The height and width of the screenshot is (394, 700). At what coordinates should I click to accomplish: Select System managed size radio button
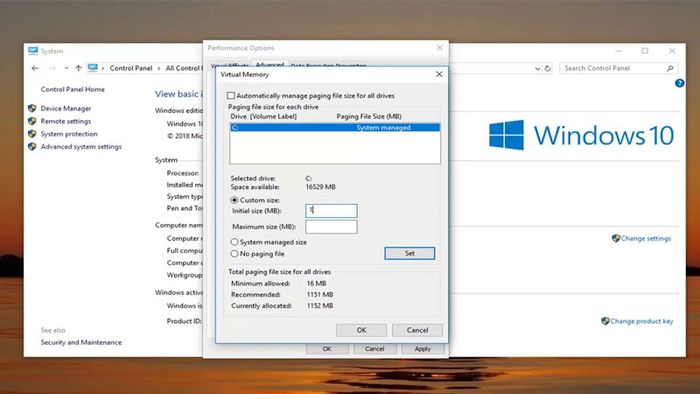(234, 242)
